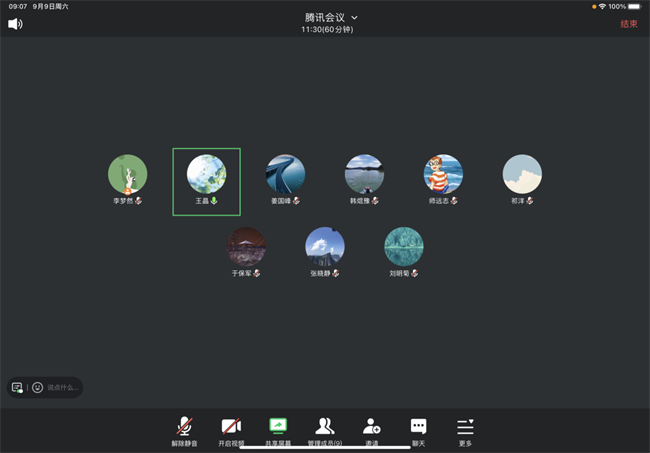Click muted mic icon next to 刘明菊
The image size is (650, 453).
415,273
